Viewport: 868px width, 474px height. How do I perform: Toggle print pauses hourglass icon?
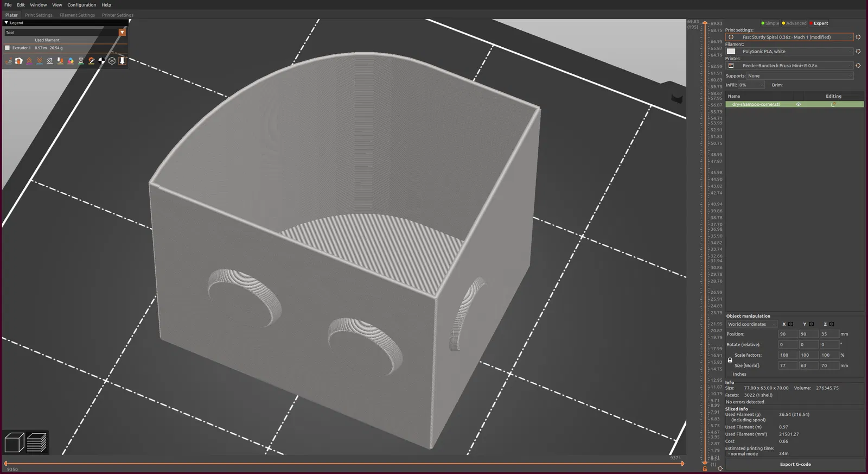tap(81, 61)
